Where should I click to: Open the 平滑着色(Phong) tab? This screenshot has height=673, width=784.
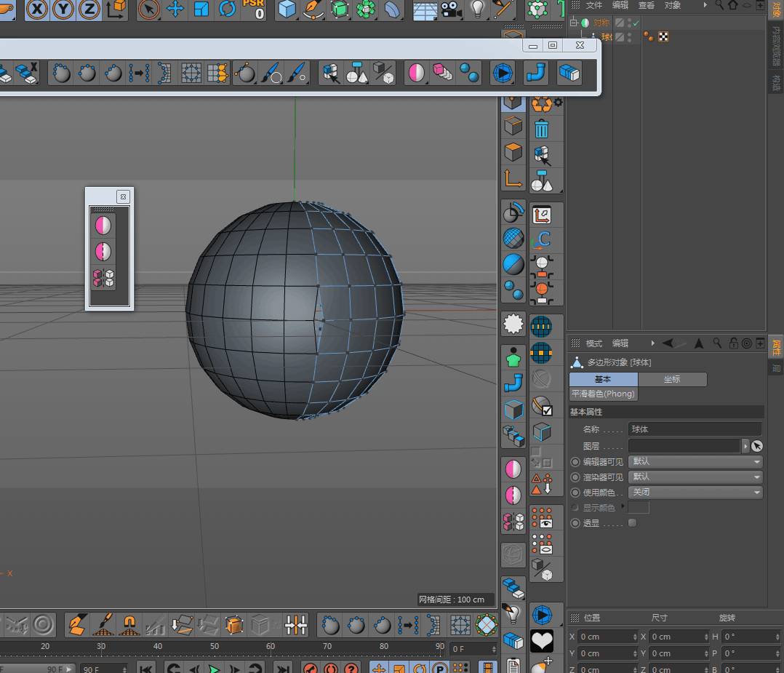(x=603, y=394)
